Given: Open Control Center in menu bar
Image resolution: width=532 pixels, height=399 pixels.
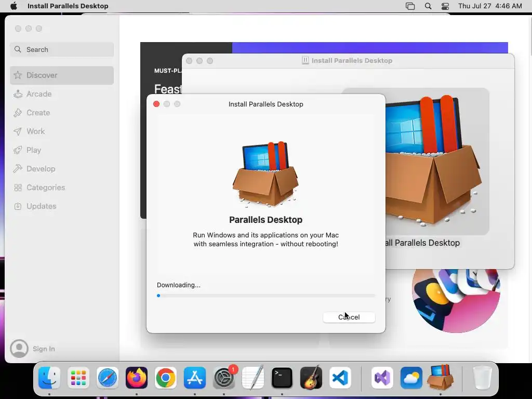Looking at the screenshot, I should coord(445,6).
